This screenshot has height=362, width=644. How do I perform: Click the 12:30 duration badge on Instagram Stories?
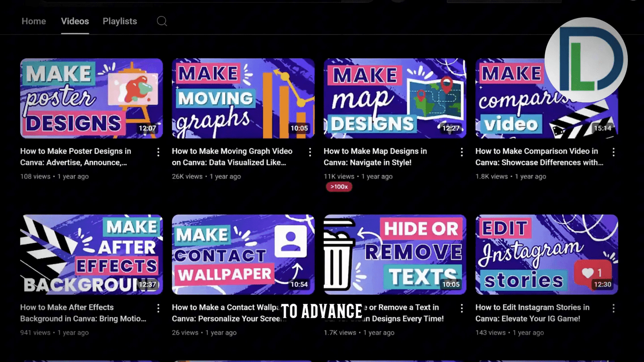point(603,284)
